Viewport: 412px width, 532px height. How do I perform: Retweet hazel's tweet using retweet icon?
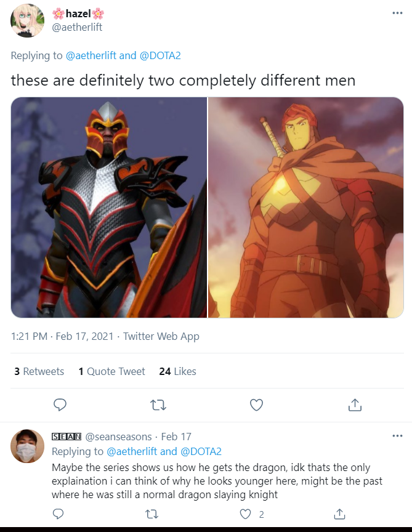pyautogui.click(x=158, y=405)
